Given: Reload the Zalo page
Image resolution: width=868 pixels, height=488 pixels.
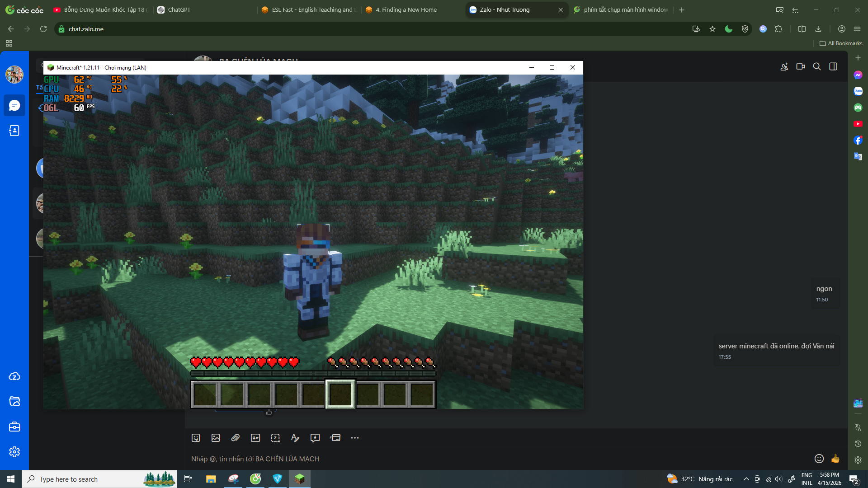Looking at the screenshot, I should [43, 29].
